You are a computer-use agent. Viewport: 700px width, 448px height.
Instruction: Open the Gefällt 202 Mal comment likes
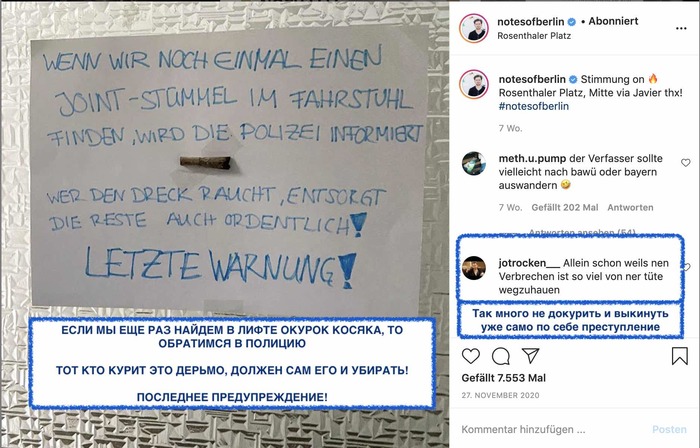[565, 207]
